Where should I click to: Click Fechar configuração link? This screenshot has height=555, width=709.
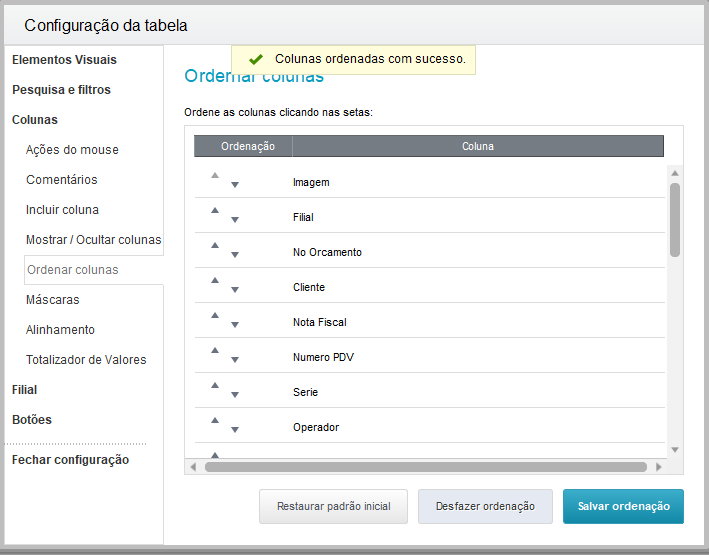[71, 460]
